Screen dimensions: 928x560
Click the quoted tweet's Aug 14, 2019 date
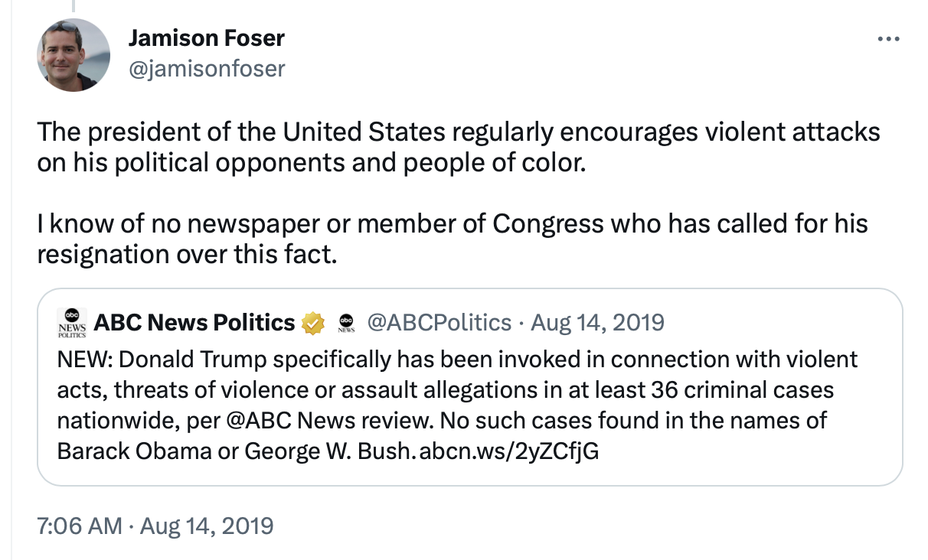(x=597, y=323)
